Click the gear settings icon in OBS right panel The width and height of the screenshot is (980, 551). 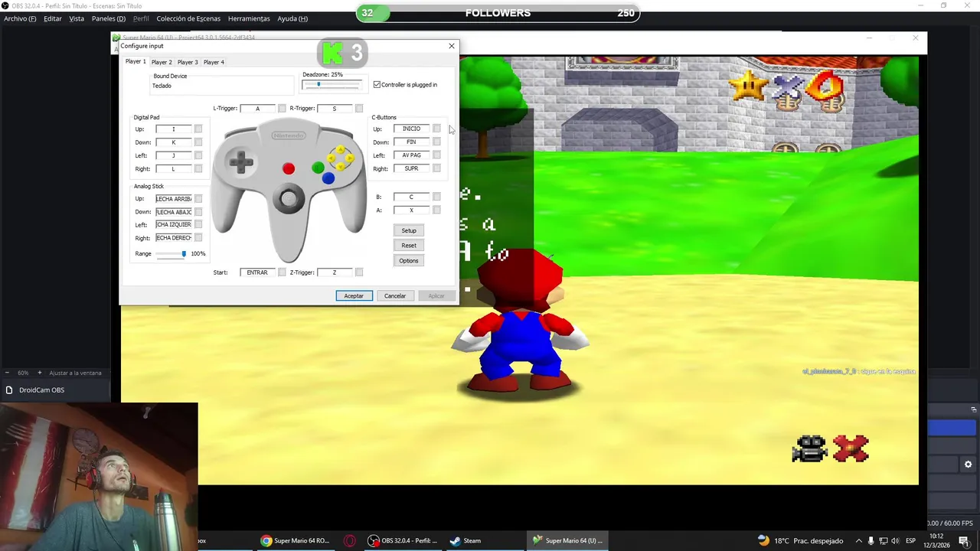click(968, 464)
